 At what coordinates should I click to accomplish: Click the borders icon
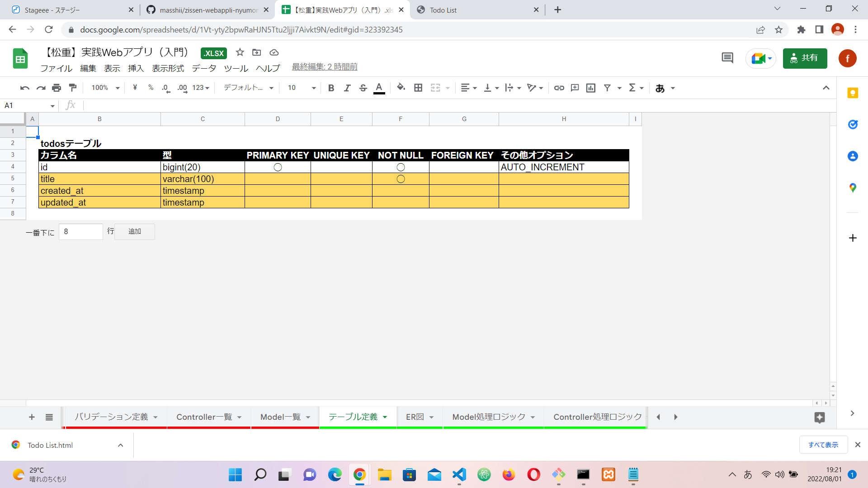(418, 88)
